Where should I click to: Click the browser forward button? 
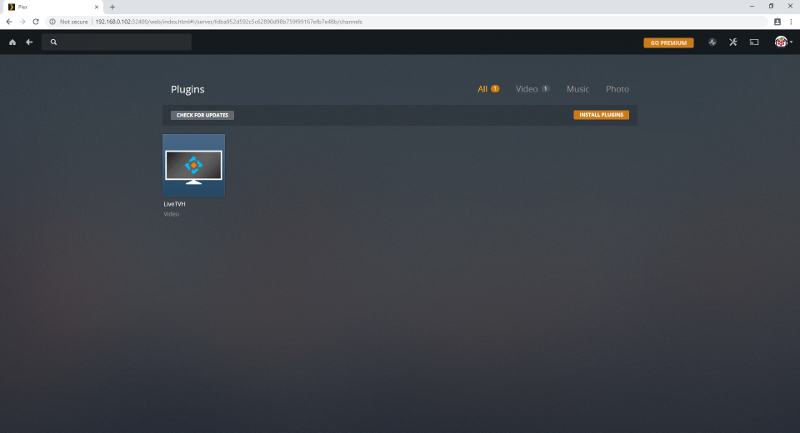[x=22, y=22]
